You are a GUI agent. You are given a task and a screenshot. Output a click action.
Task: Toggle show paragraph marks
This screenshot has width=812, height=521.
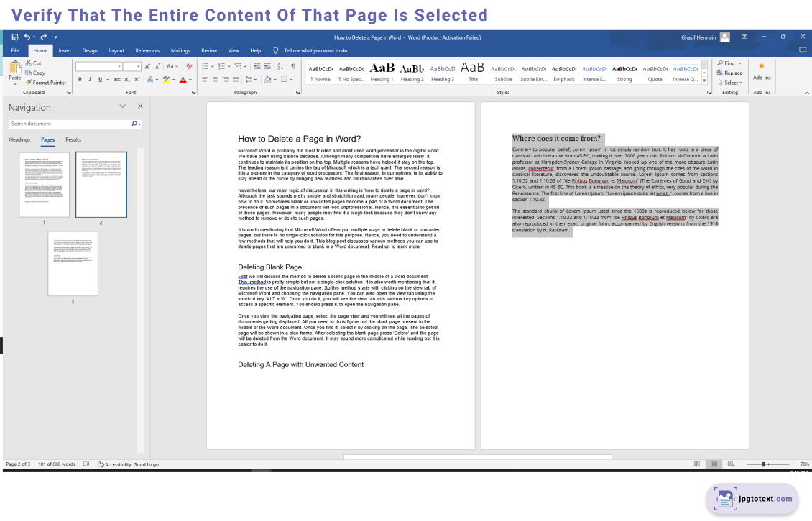[293, 66]
